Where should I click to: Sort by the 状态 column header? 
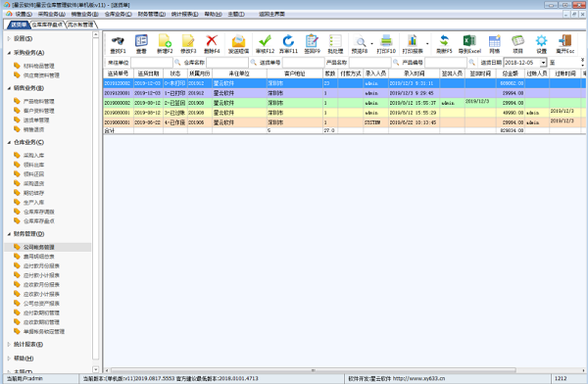(175, 73)
